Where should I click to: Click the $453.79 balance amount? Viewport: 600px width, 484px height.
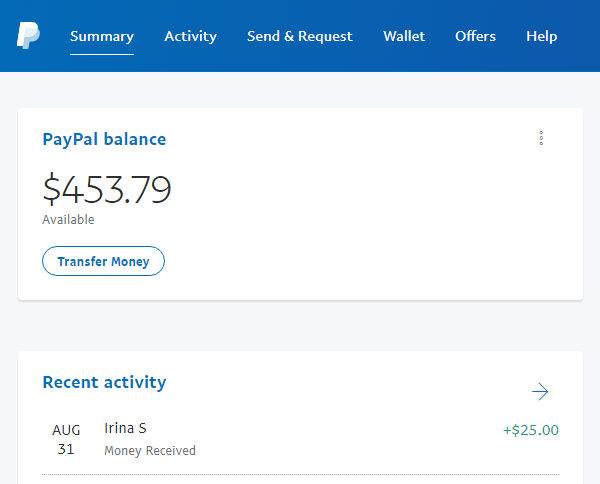pos(107,190)
